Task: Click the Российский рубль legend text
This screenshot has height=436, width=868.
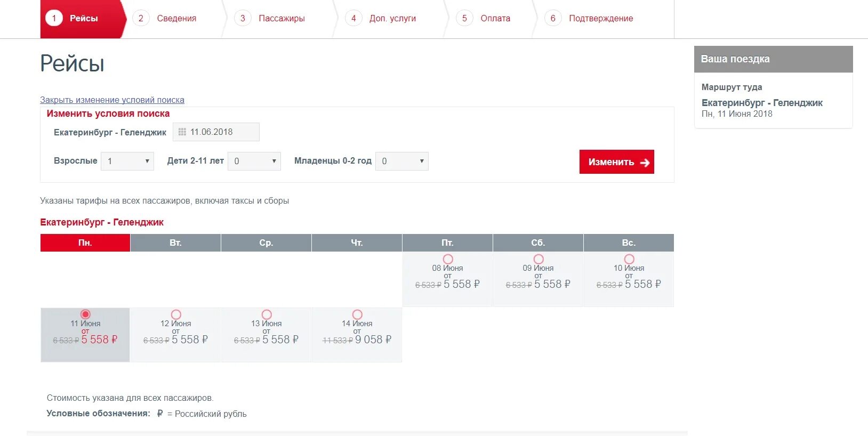Action: [211, 414]
